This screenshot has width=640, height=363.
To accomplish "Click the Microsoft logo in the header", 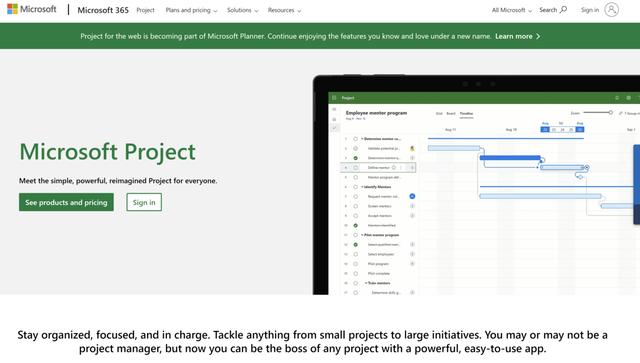I will tap(32, 9).
